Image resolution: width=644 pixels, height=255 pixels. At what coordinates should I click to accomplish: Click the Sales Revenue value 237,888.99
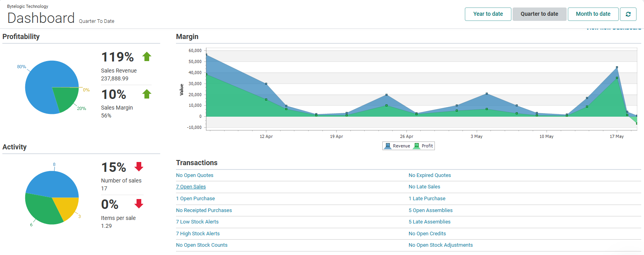pyautogui.click(x=114, y=78)
